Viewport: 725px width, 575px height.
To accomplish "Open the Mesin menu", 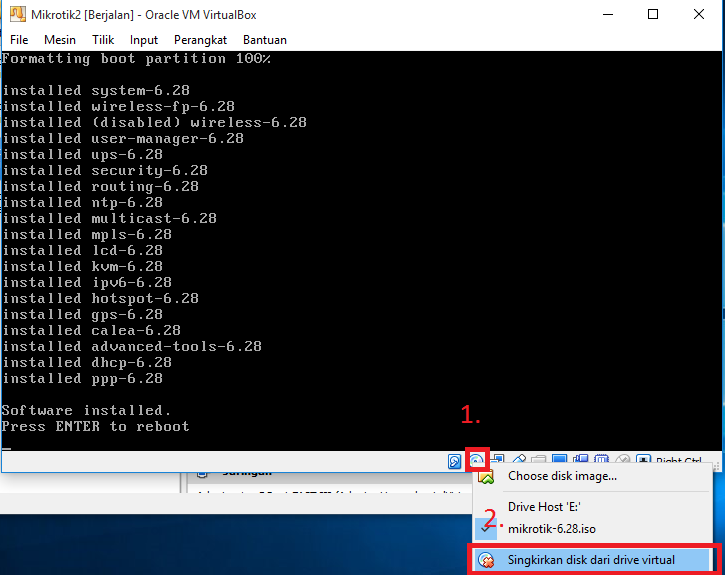I will tap(60, 40).
